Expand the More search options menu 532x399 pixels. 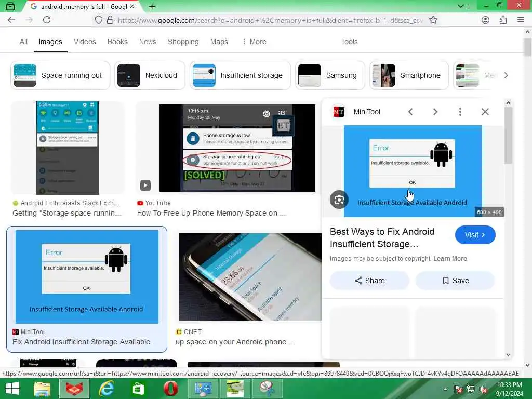tap(255, 42)
